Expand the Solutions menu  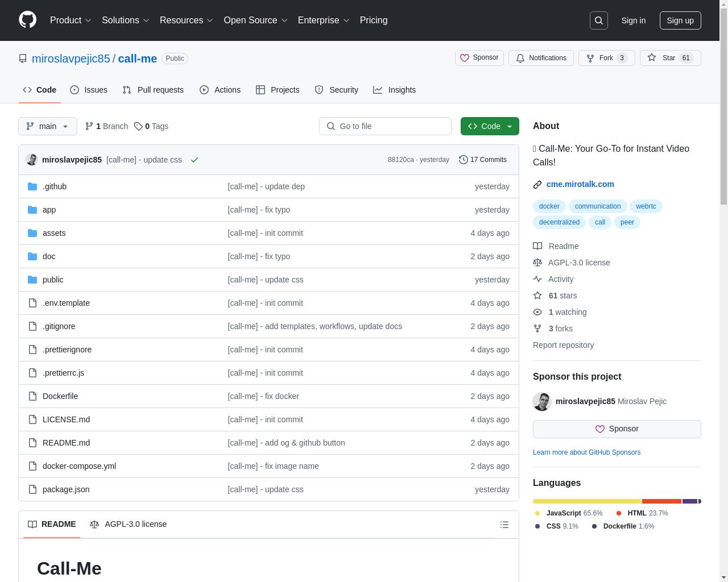click(125, 20)
